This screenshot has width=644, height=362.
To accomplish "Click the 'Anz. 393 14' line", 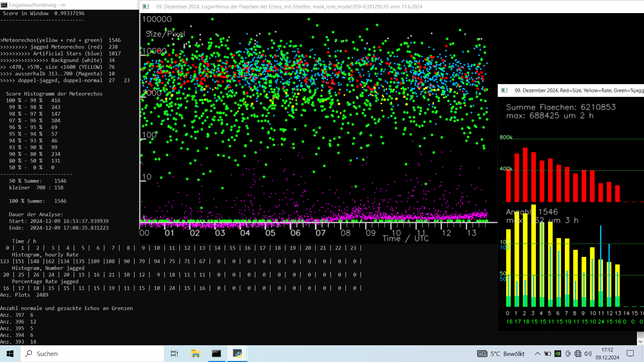I will click(18, 342).
